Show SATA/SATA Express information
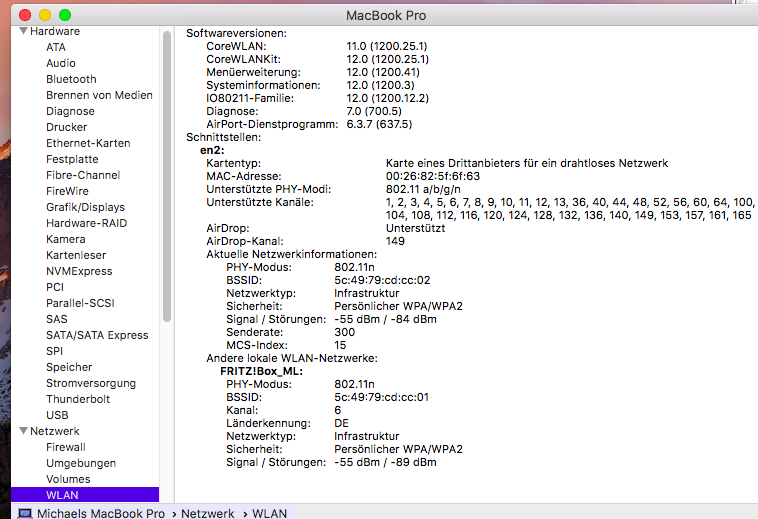 (97, 334)
